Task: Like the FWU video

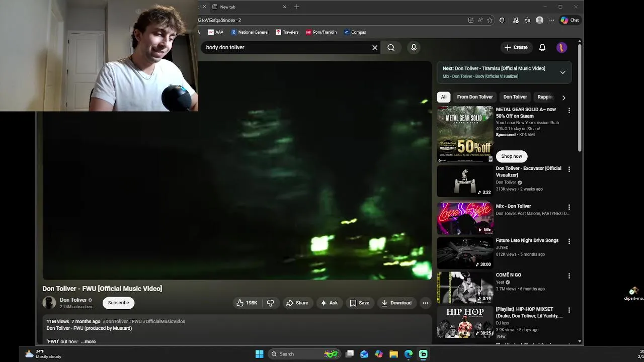Action: click(247, 303)
